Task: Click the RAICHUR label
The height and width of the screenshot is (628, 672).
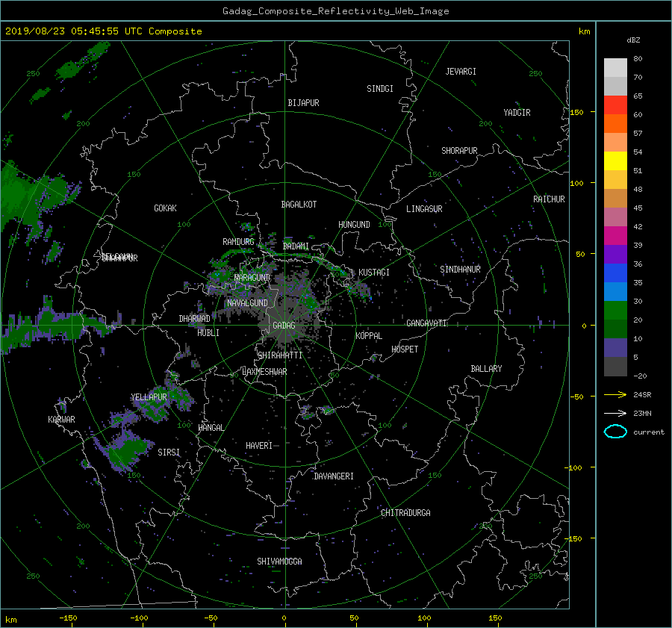Action: click(549, 199)
